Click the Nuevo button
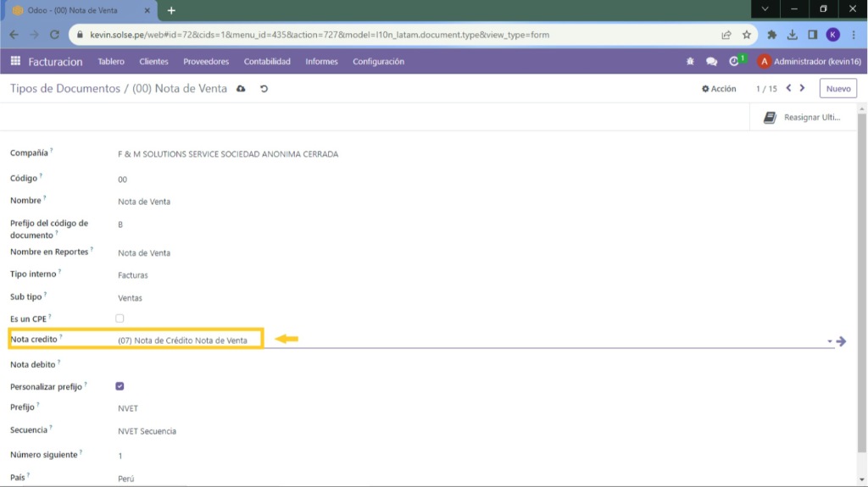Screen dimensions: 868x487 837,89
